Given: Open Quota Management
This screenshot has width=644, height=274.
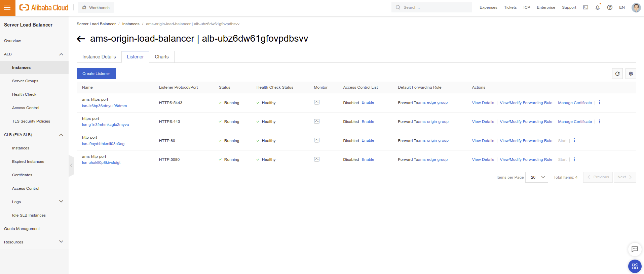Looking at the screenshot, I should [x=22, y=229].
